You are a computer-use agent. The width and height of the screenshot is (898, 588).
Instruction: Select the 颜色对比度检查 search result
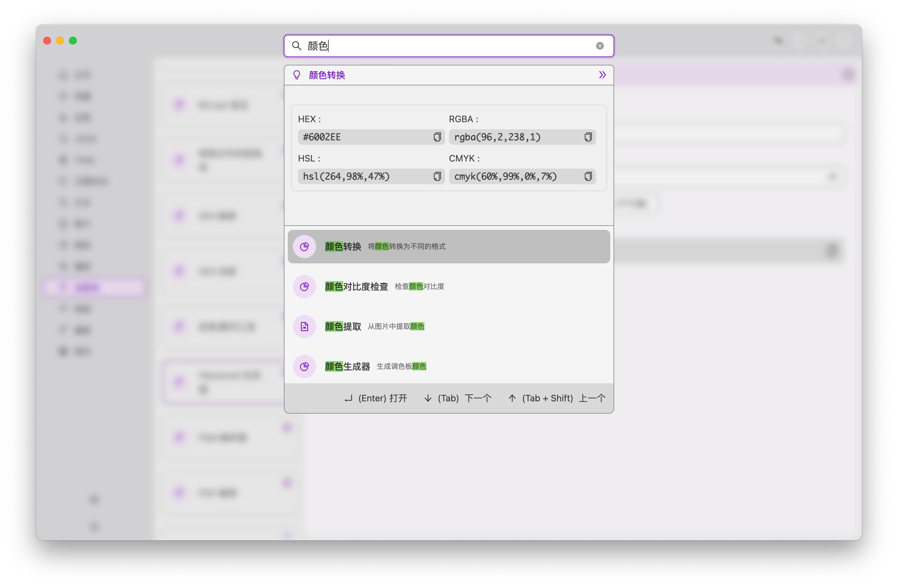pyautogui.click(x=449, y=286)
